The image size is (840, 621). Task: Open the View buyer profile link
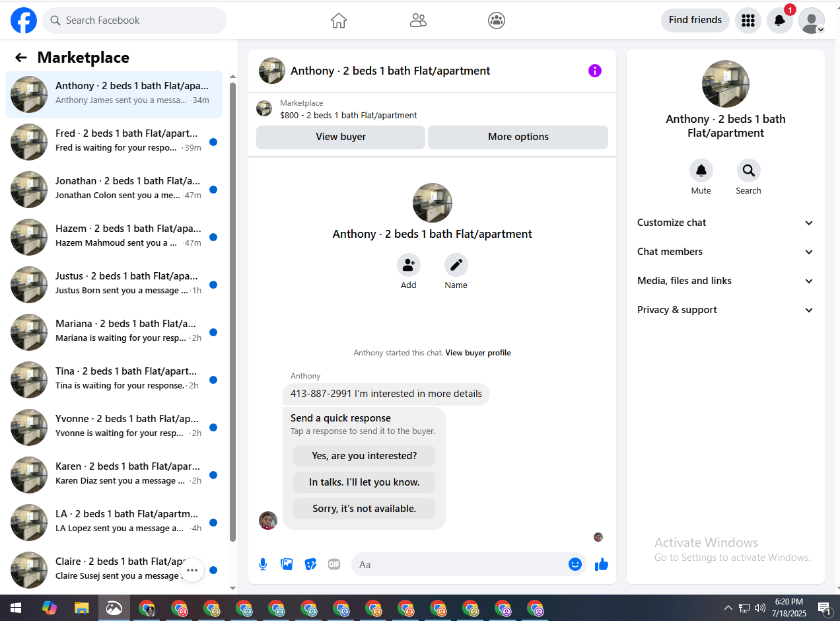478,353
